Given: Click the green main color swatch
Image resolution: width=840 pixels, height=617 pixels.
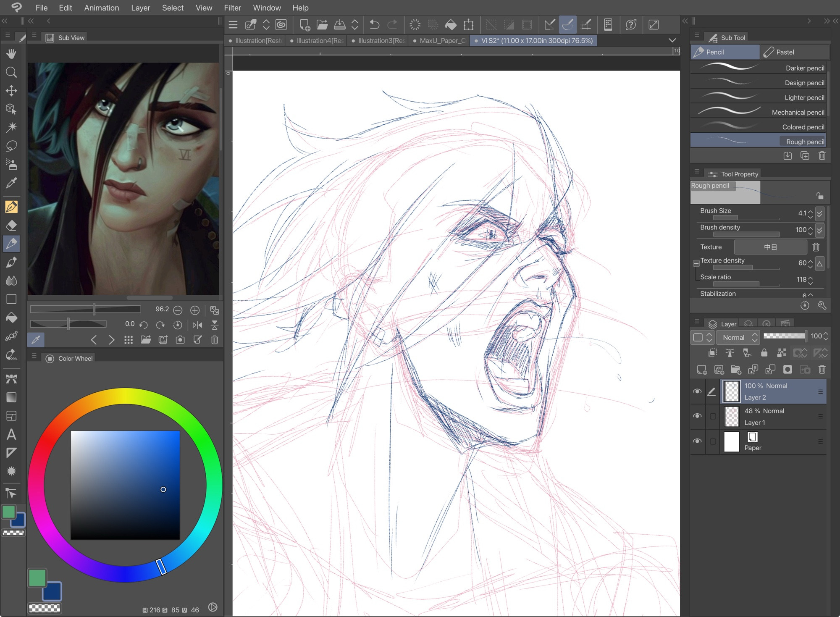Looking at the screenshot, I should 37,578.
